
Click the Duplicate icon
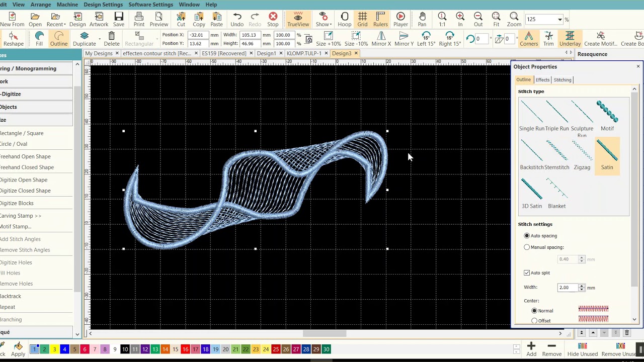(84, 39)
